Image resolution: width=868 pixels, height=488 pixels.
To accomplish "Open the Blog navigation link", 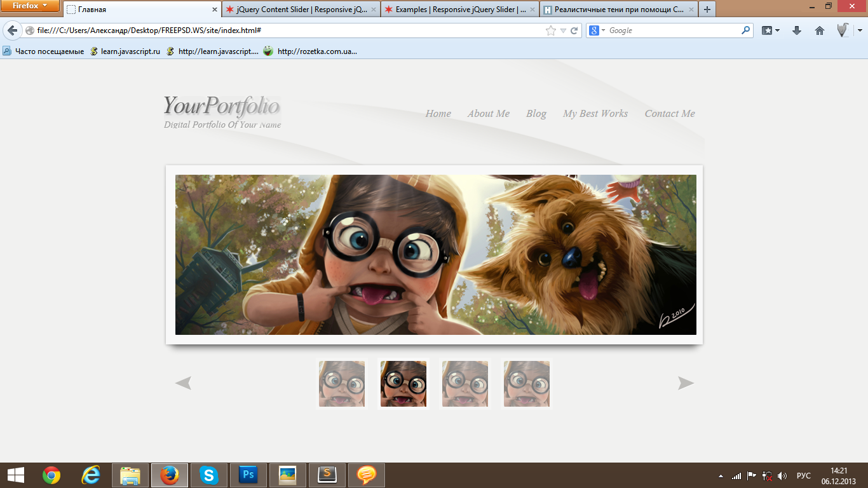I will pyautogui.click(x=536, y=114).
